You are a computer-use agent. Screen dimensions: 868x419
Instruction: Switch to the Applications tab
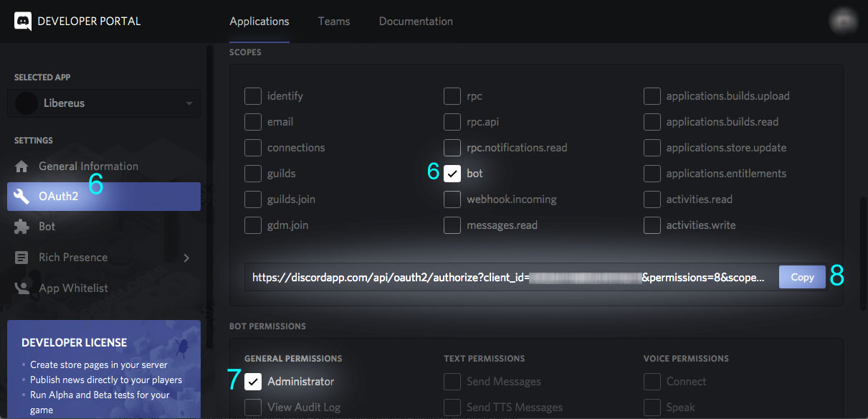[259, 22]
